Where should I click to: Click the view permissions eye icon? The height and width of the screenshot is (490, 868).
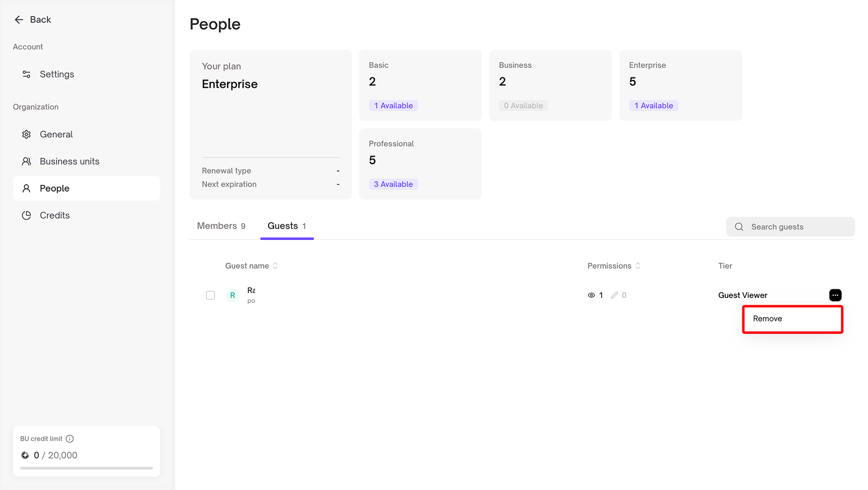[x=591, y=295]
